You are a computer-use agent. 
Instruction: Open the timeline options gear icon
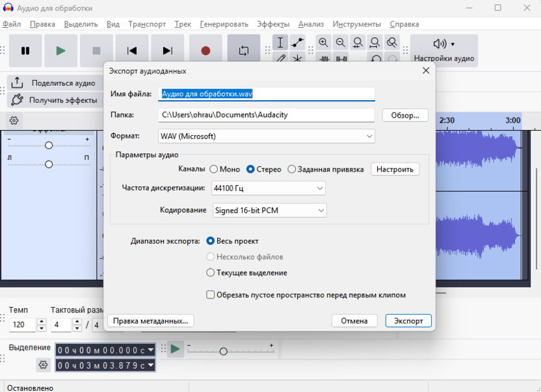(x=14, y=120)
